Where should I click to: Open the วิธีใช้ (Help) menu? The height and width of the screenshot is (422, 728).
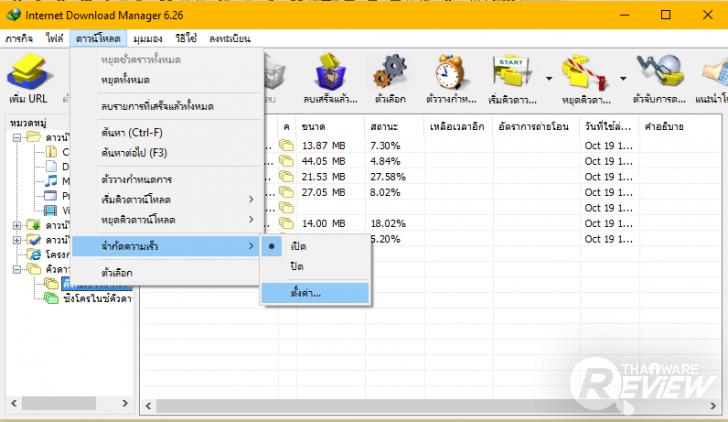coord(186,39)
